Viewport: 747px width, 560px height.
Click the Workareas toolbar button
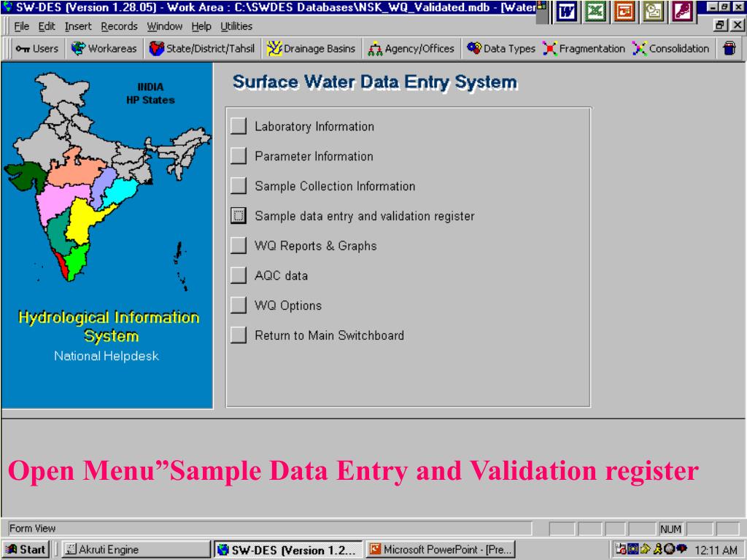(x=104, y=49)
